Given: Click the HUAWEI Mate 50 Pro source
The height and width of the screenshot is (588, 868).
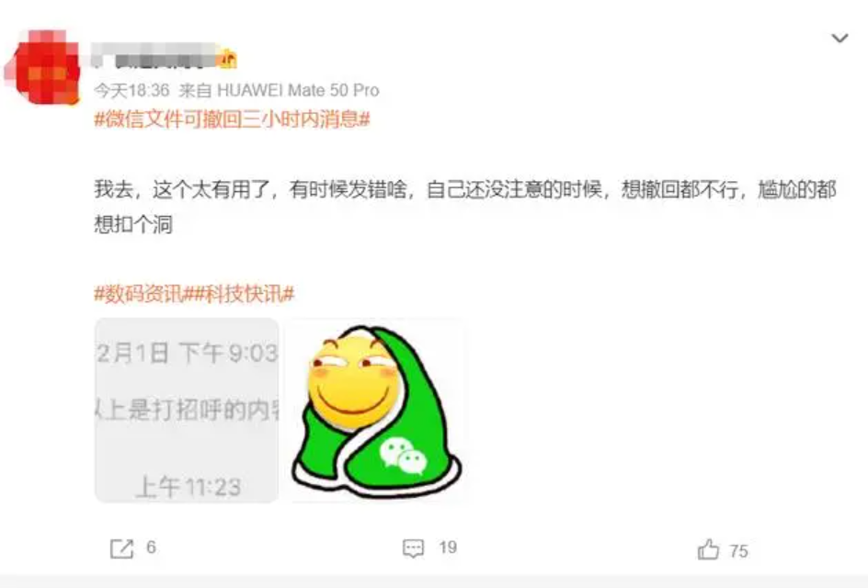Looking at the screenshot, I should pos(298,90).
